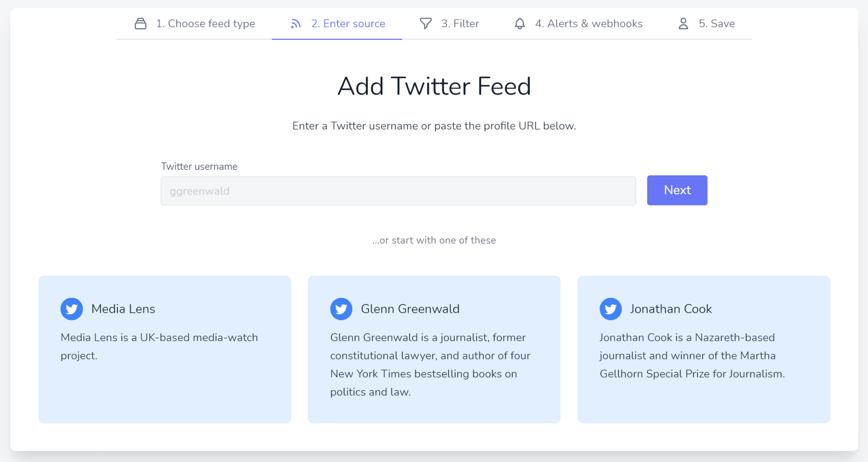Click the bell icon for Alerts & webhooks

[x=519, y=24]
